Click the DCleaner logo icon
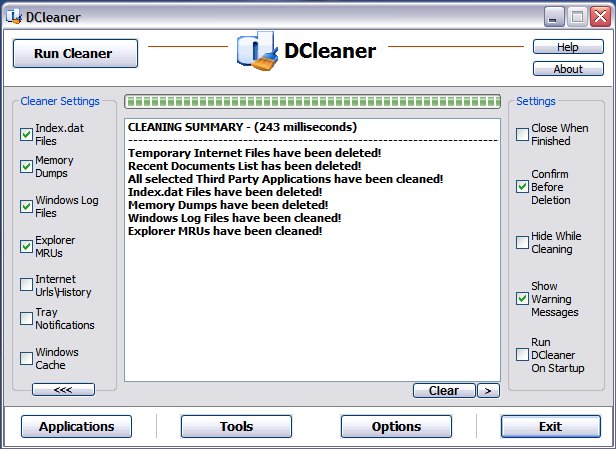The height and width of the screenshot is (449, 616). 256,51
